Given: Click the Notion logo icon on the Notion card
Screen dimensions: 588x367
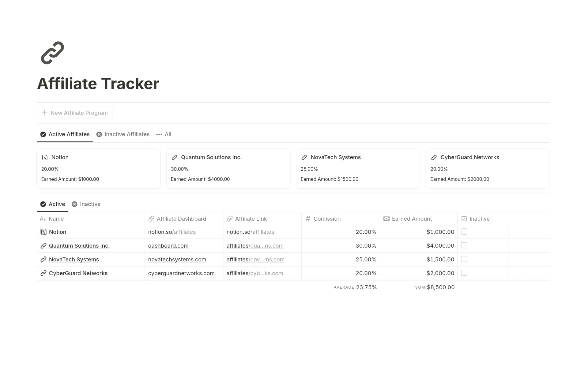Looking at the screenshot, I should pyautogui.click(x=45, y=157).
